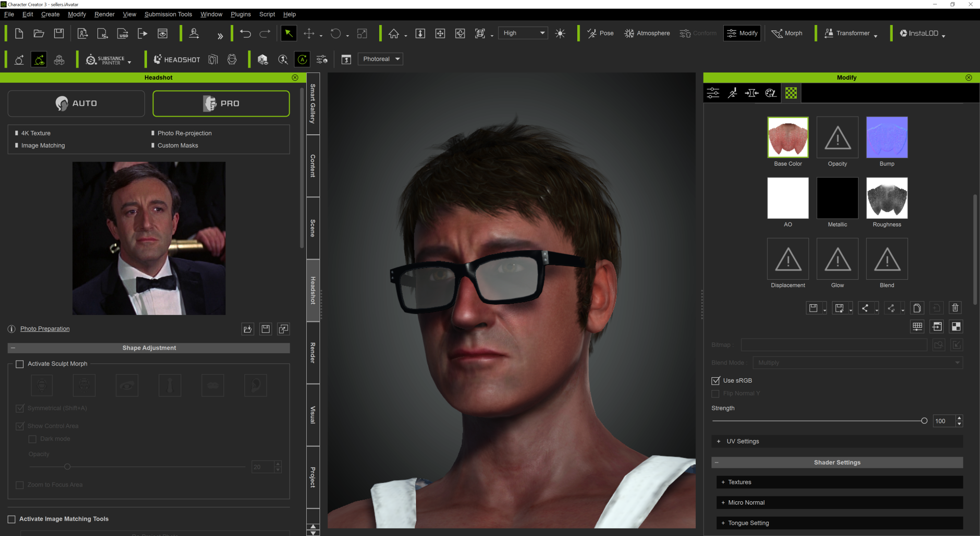This screenshot has width=980, height=536.
Task: Switch to the AUTO headshot mode
Action: 76,103
